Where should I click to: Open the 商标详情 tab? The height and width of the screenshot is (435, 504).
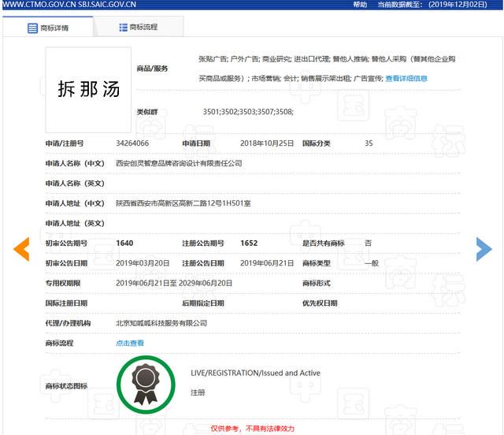coord(48,28)
